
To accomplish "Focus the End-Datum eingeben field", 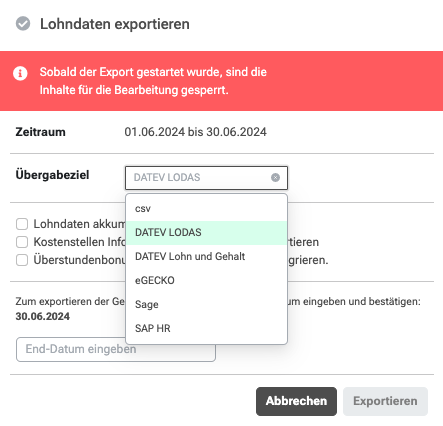I will [116, 349].
